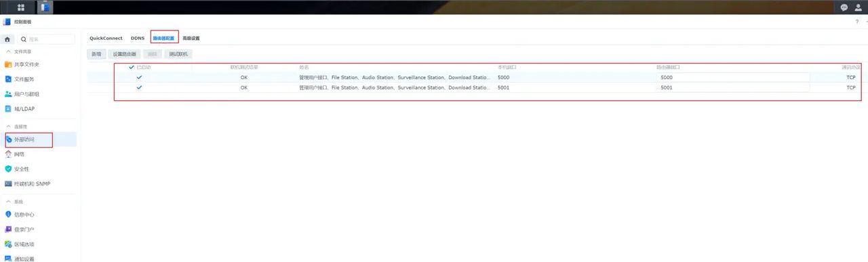
Task: Switch to the DDNS tab
Action: coord(138,38)
